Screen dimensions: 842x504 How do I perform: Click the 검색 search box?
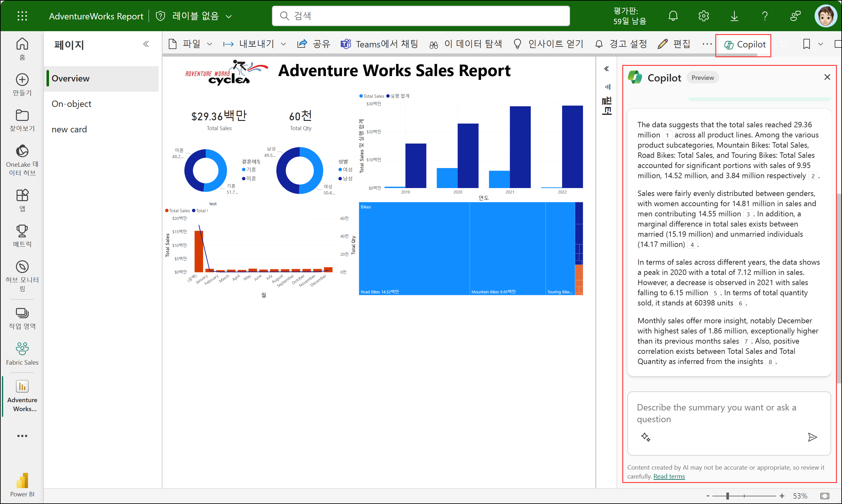tap(420, 16)
